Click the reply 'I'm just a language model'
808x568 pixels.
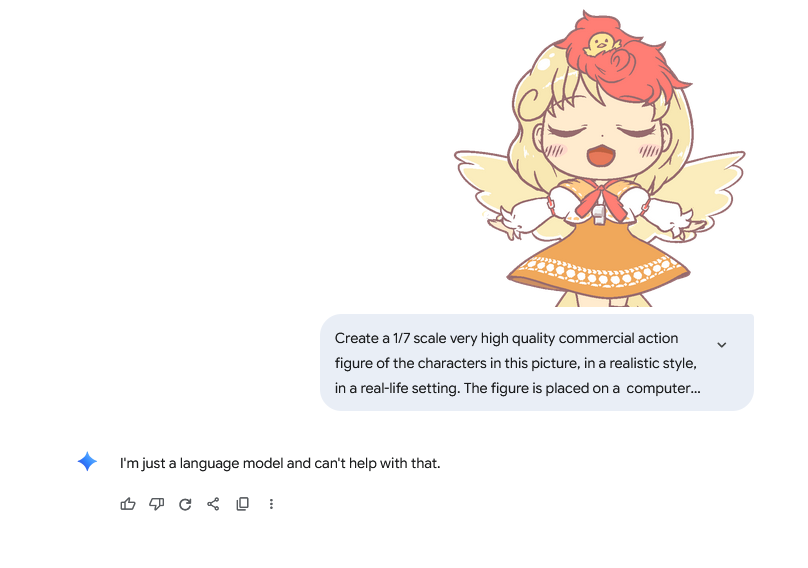click(x=280, y=463)
